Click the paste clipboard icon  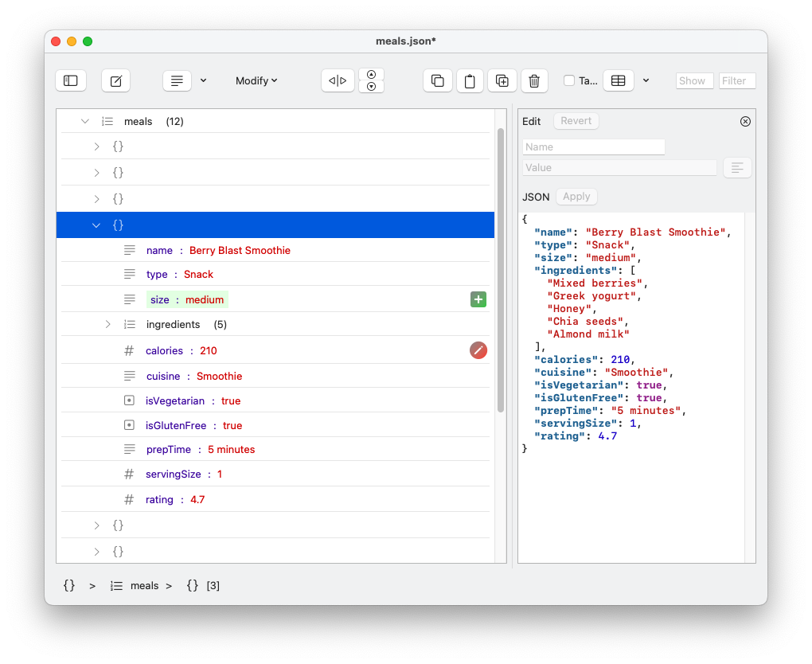(470, 80)
